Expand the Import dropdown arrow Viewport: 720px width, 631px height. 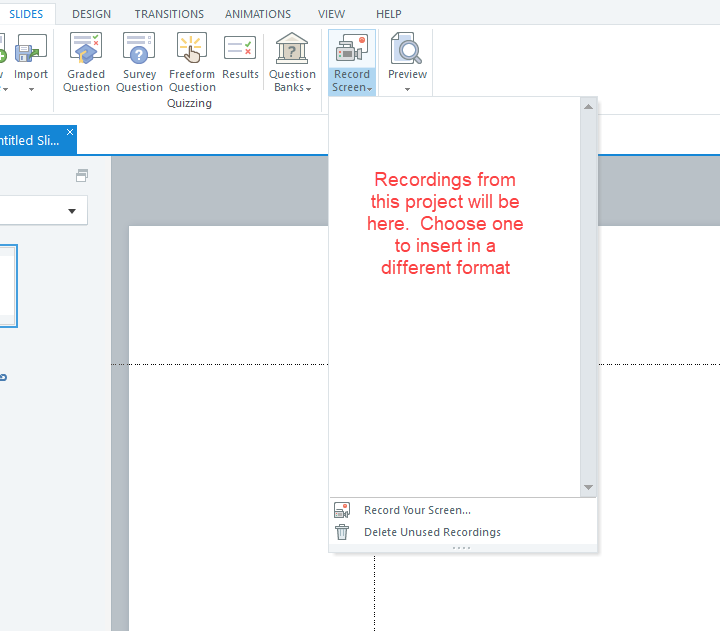(x=31, y=89)
